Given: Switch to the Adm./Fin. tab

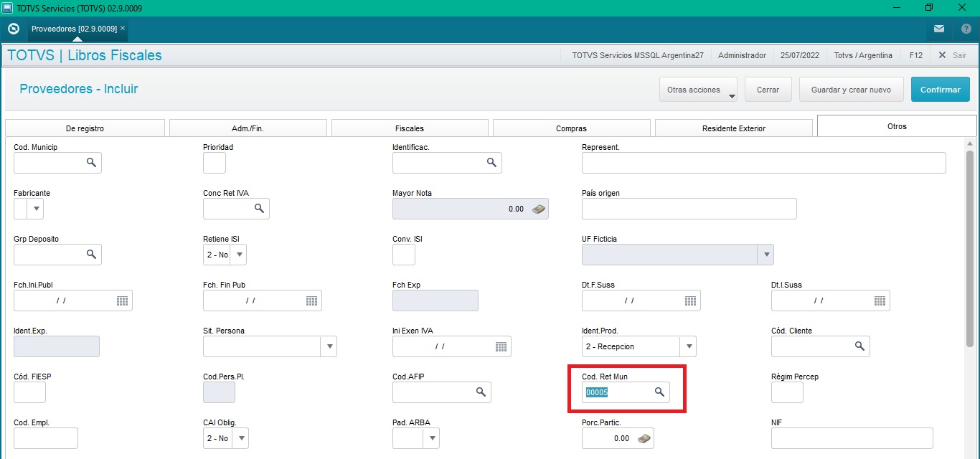Looking at the screenshot, I should (x=248, y=128).
